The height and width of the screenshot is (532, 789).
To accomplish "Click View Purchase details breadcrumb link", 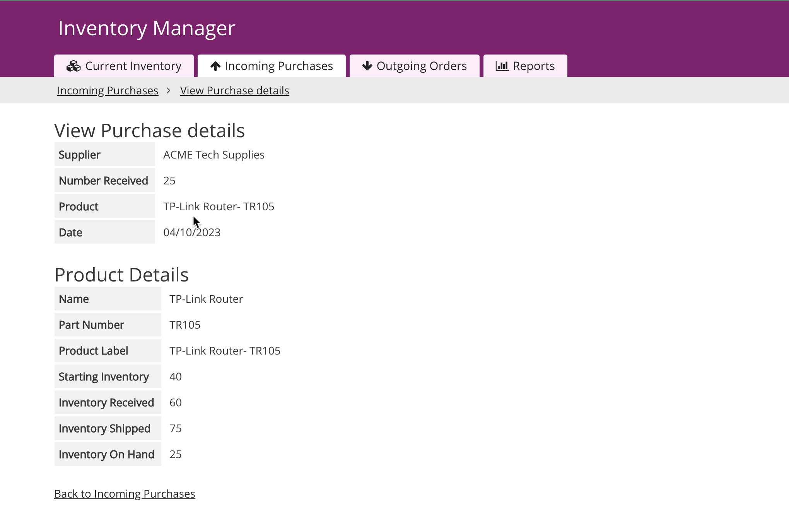I will (x=234, y=90).
